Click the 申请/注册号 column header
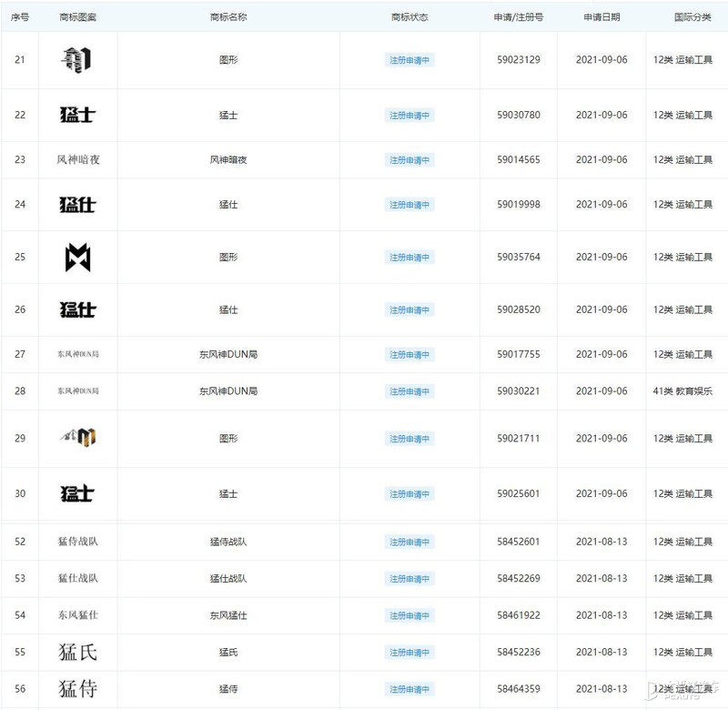 pyautogui.click(x=519, y=17)
